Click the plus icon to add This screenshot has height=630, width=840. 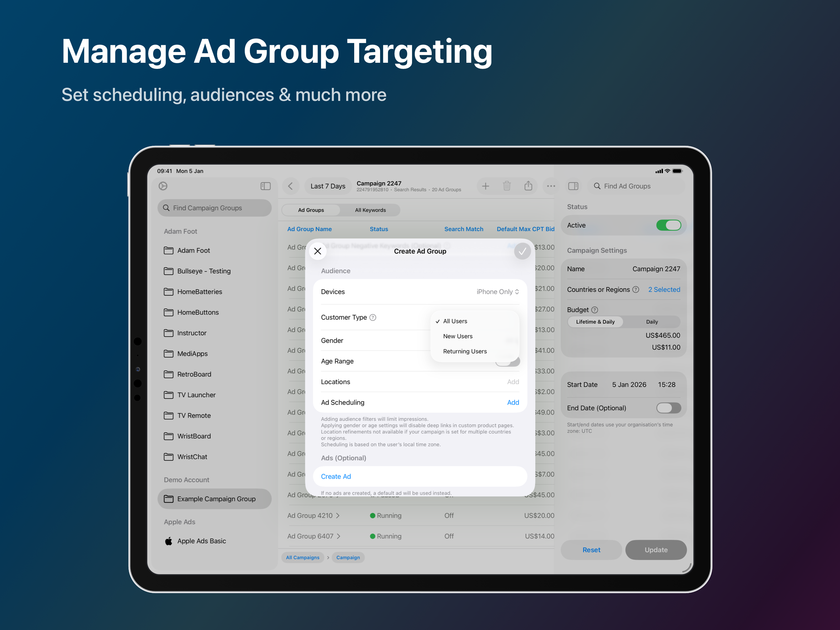(485, 186)
